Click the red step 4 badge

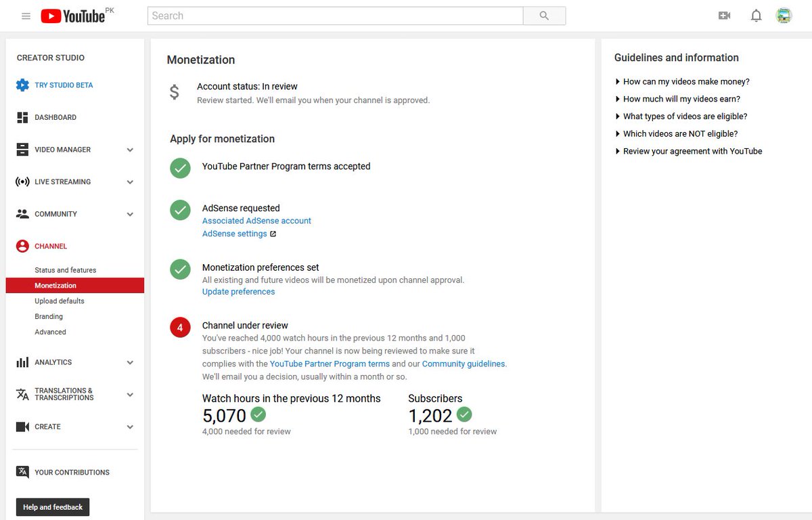(180, 328)
